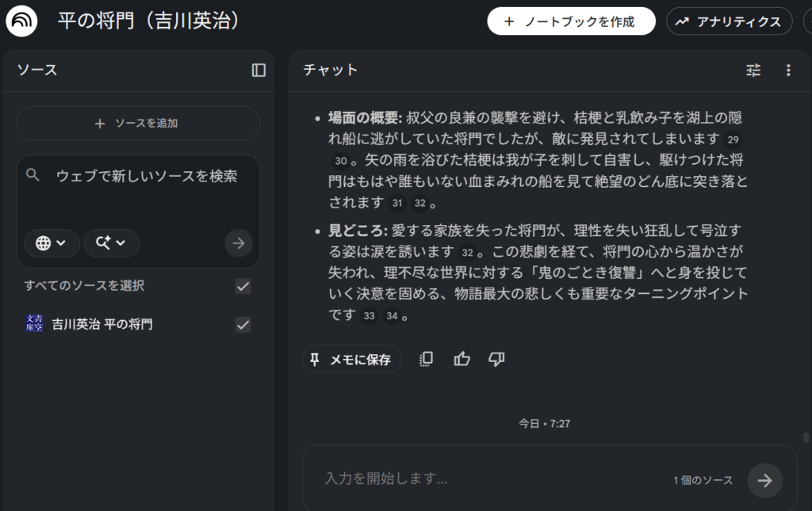Open the globe source-type dropdown chevron
Image resolution: width=812 pixels, height=511 pixels.
click(62, 243)
